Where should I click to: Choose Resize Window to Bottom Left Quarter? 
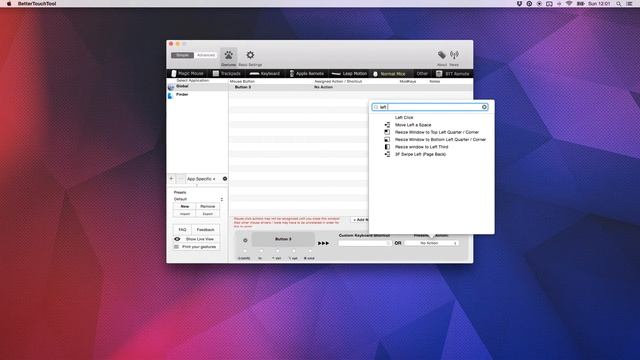coord(440,140)
